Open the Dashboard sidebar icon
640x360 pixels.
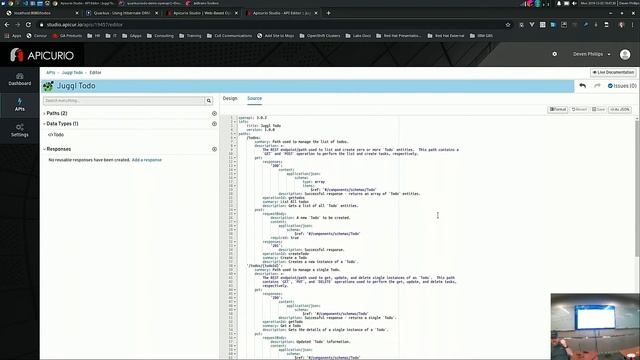coord(20,79)
